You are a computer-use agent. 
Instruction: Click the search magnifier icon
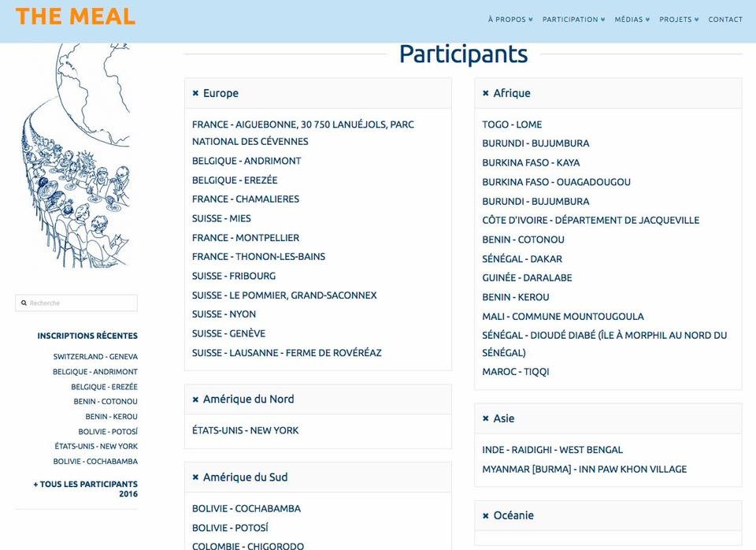tap(24, 303)
